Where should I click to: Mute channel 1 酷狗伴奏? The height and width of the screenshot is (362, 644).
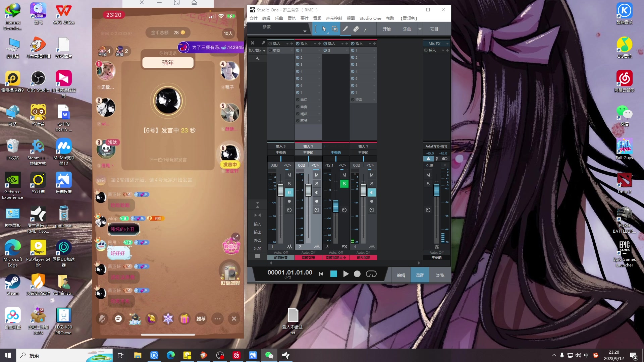(289, 175)
